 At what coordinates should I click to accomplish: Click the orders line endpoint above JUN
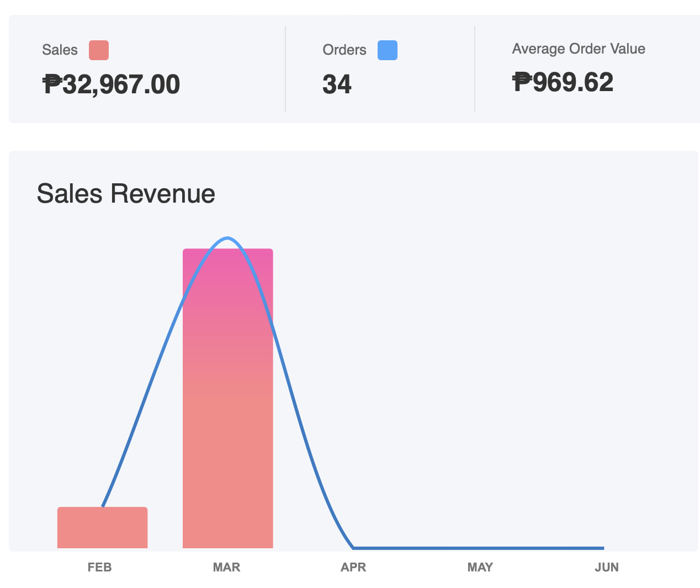point(603,548)
